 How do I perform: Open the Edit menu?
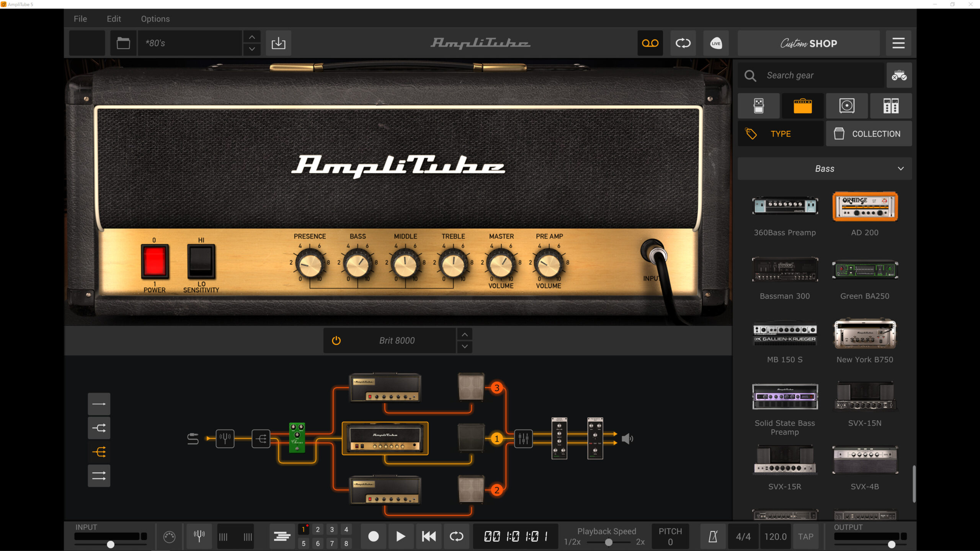pyautogui.click(x=114, y=19)
